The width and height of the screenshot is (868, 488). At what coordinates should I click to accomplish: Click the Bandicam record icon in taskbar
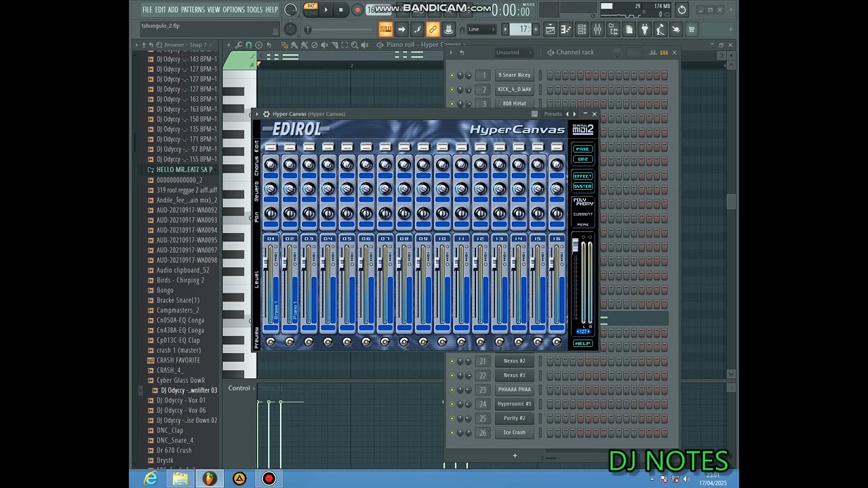pyautogui.click(x=269, y=479)
